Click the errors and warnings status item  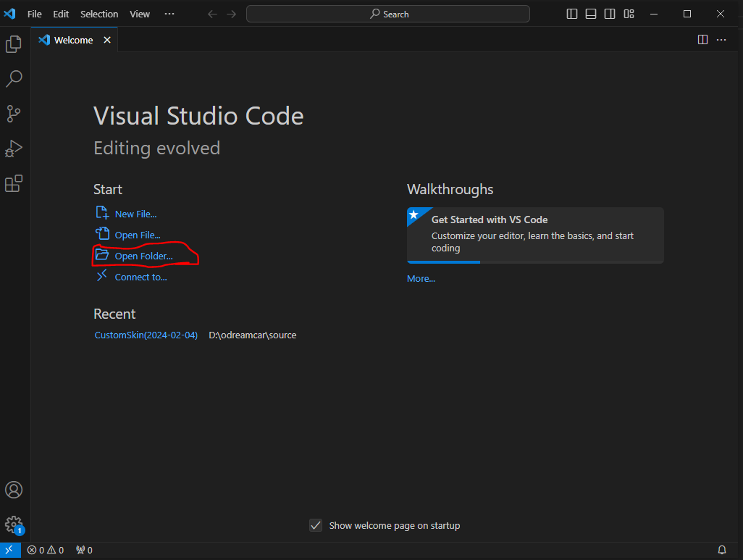pyautogui.click(x=46, y=550)
